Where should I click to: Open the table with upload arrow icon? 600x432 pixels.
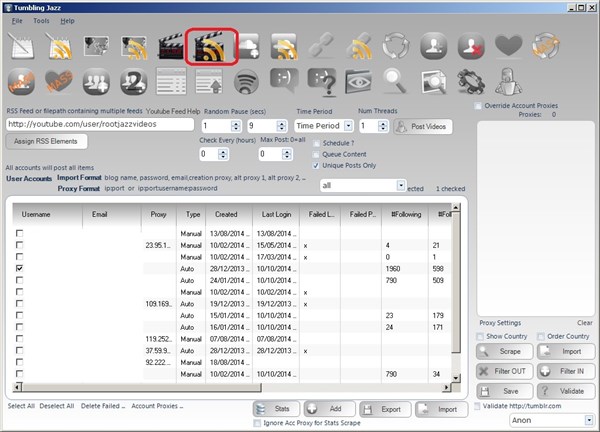209,81
